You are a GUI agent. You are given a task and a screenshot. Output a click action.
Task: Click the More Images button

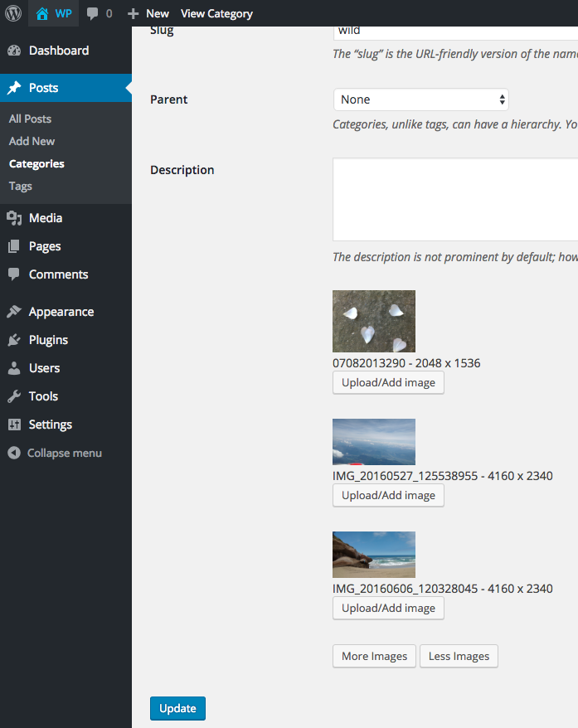[374, 656]
